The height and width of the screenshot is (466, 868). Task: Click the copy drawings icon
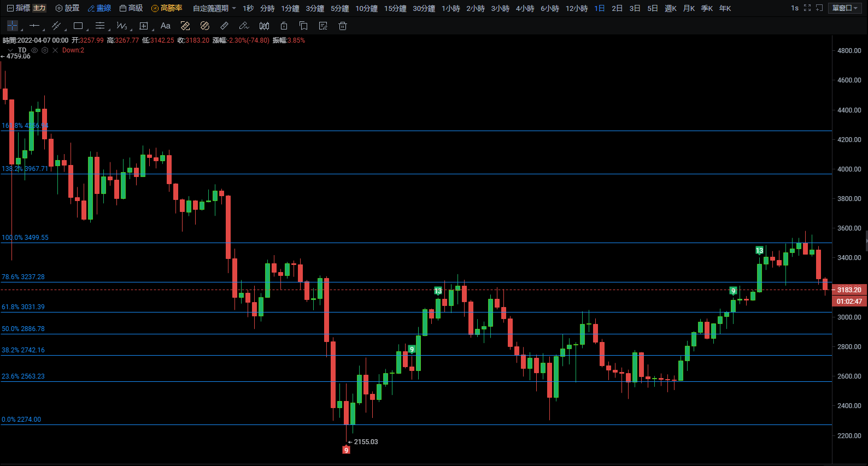click(x=303, y=26)
